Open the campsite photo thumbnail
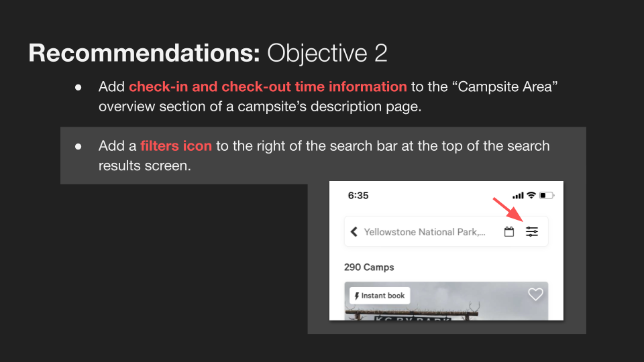This screenshot has width=644, height=362. click(446, 301)
